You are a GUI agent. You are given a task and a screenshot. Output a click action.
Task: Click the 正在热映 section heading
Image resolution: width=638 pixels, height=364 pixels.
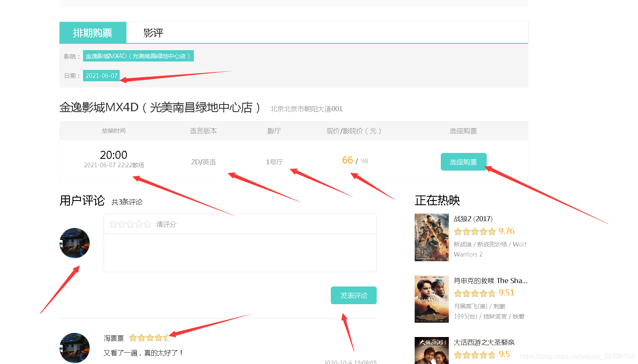pyautogui.click(x=437, y=200)
